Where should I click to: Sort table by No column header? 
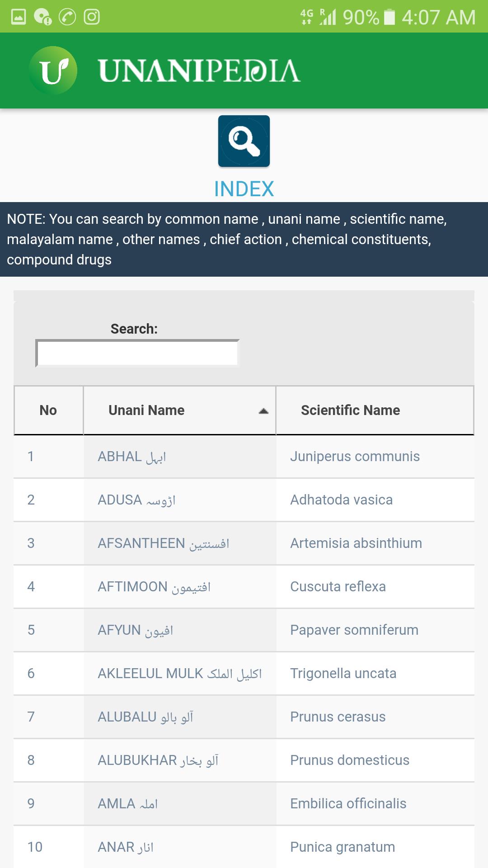tap(48, 410)
